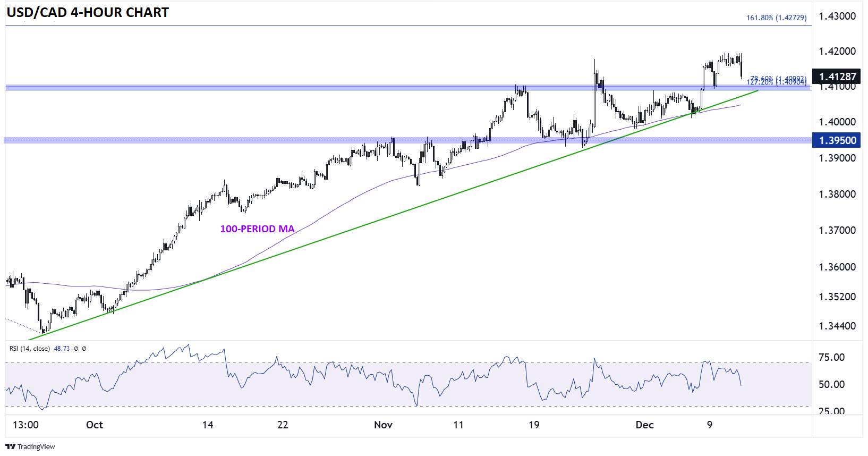Screen dimensions: 868x456
Task: Click the Dec date axis label
Action: coord(645,425)
